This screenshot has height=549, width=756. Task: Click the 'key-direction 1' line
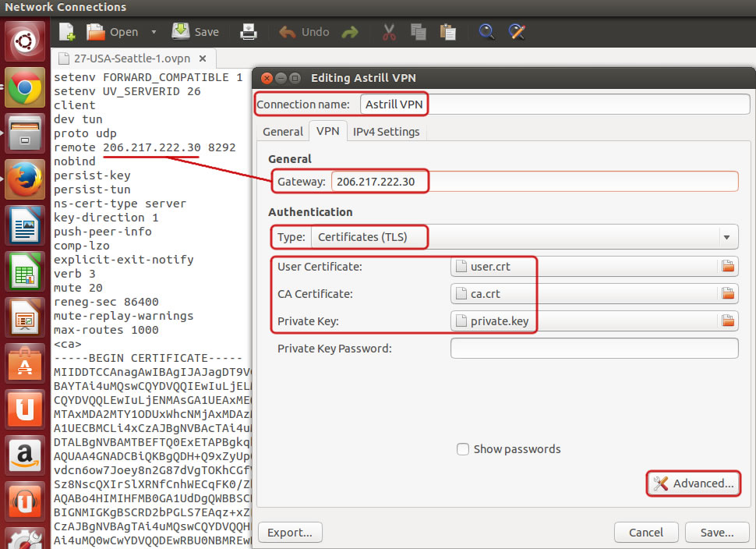106,218
